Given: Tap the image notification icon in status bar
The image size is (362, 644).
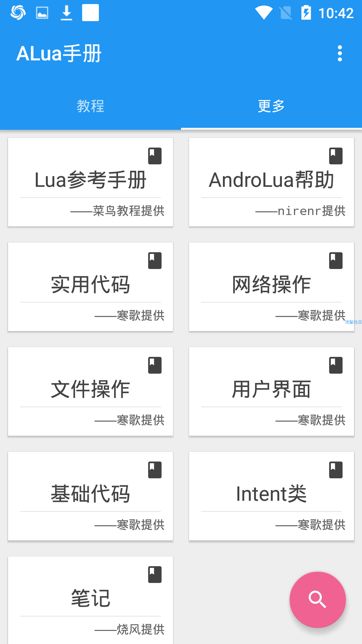Looking at the screenshot, I should pyautogui.click(x=42, y=13).
